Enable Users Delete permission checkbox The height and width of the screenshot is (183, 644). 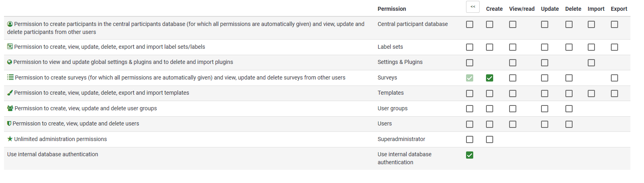[x=569, y=124]
